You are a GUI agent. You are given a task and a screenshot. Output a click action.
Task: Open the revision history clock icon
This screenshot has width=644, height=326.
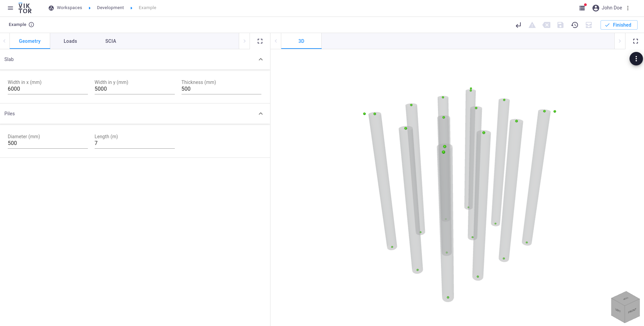[x=575, y=25]
